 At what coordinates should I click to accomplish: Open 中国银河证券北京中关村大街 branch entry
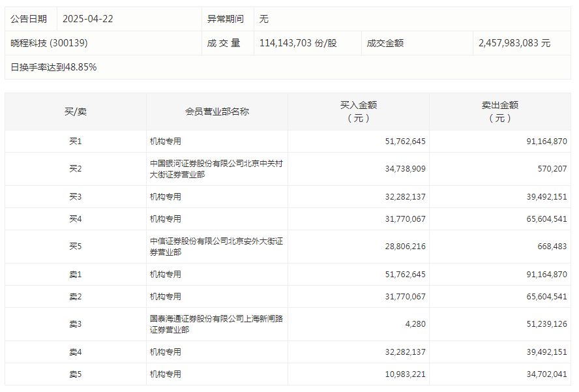pyautogui.click(x=216, y=169)
